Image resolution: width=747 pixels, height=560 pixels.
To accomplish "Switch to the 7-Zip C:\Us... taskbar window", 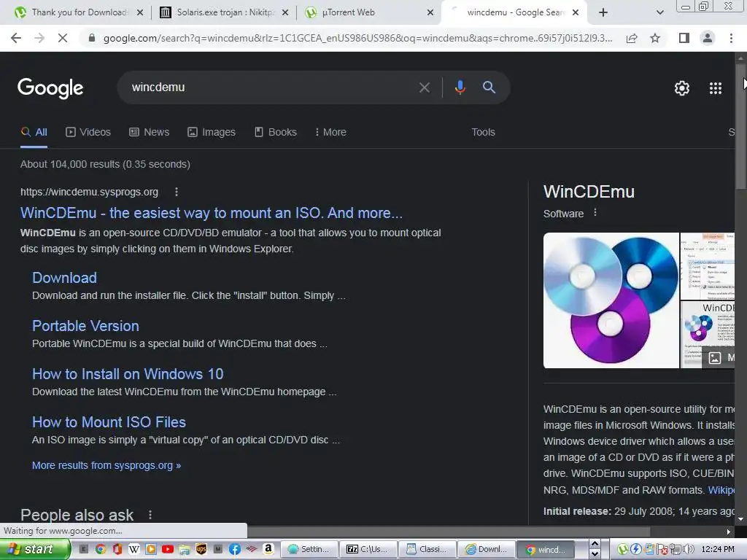I will pyautogui.click(x=368, y=549).
